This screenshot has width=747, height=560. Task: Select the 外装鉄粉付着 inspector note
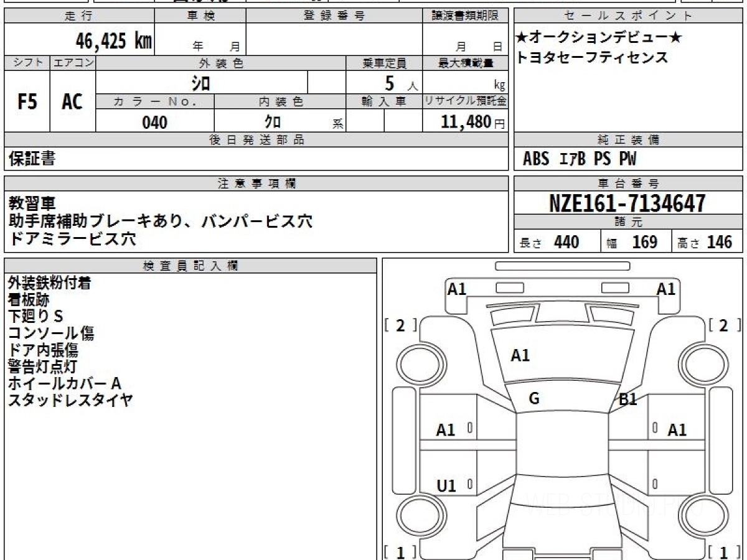50,283
